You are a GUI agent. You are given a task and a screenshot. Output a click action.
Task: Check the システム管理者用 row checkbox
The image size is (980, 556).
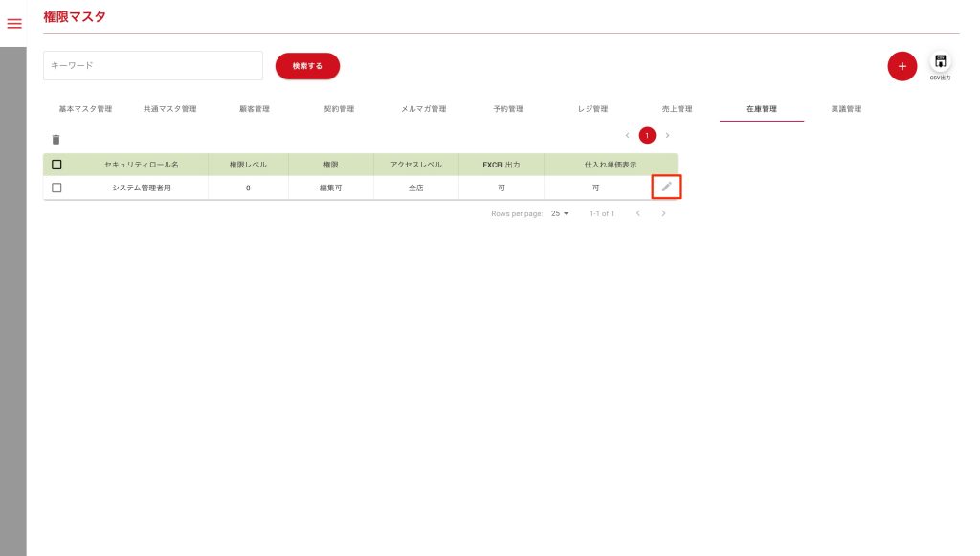pyautogui.click(x=56, y=188)
